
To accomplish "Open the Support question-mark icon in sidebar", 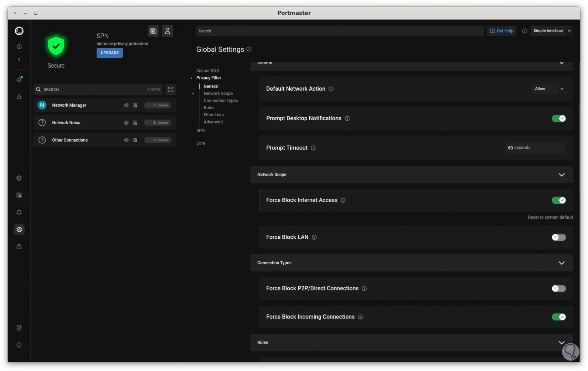I will [19, 247].
